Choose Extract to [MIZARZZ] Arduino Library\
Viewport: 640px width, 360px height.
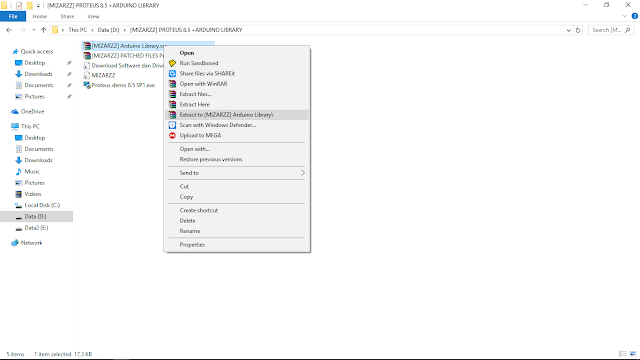click(x=237, y=115)
